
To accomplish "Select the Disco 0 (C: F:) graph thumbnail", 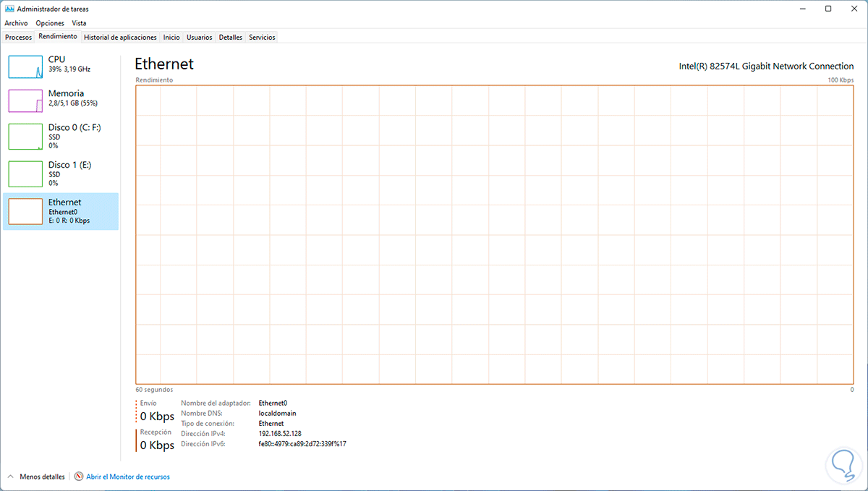I will [26, 136].
